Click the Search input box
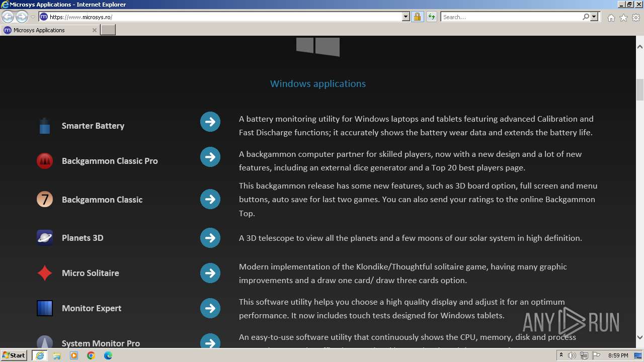 (x=511, y=17)
